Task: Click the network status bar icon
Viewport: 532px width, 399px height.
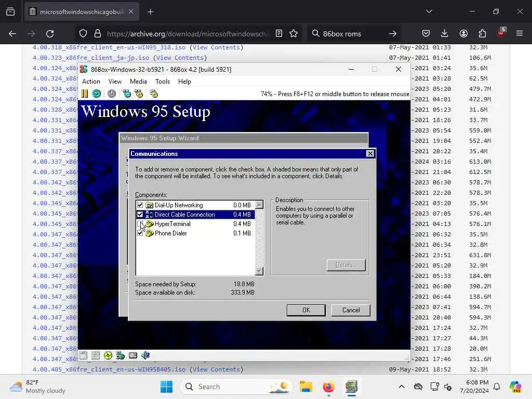Action: click(121, 355)
